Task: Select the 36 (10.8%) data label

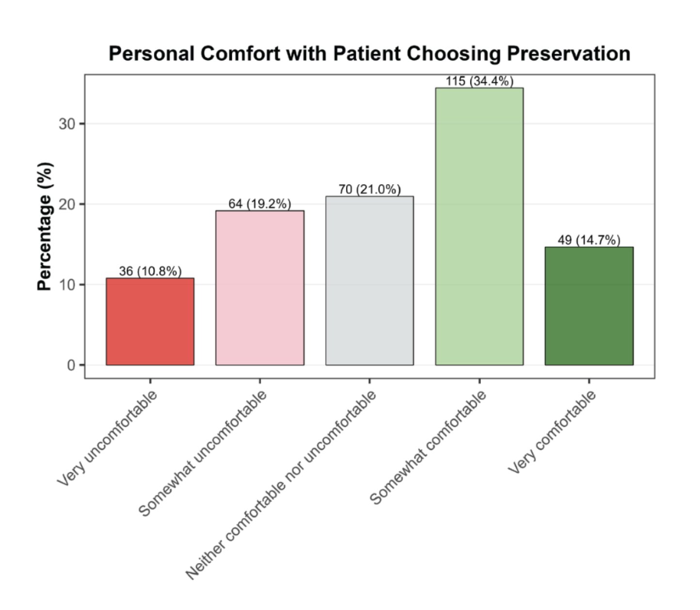Action: tap(150, 271)
